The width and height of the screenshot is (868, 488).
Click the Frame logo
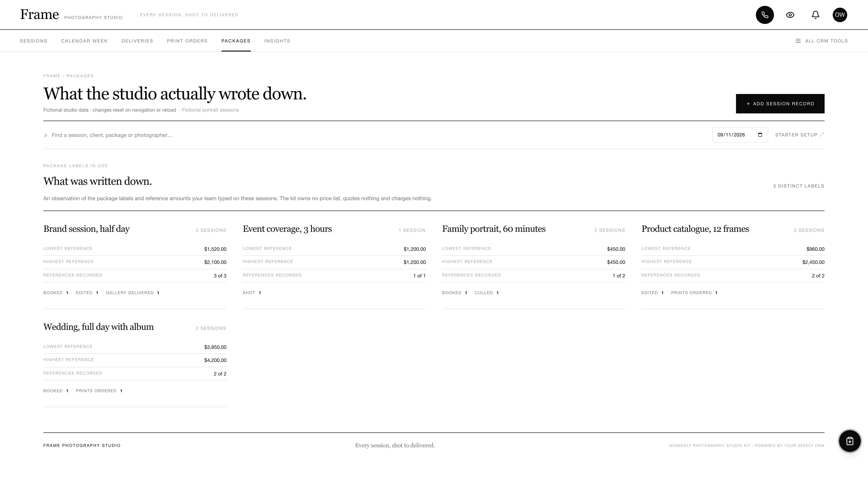[39, 14]
